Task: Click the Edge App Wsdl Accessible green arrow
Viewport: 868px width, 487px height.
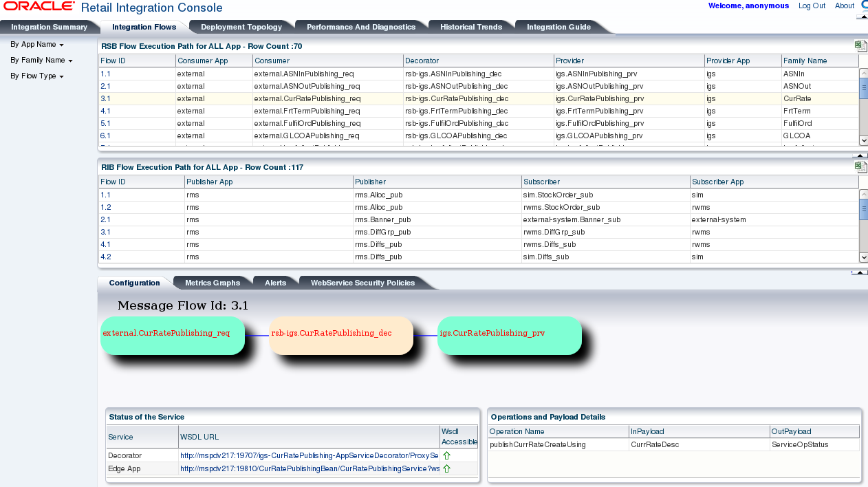Action: click(446, 468)
